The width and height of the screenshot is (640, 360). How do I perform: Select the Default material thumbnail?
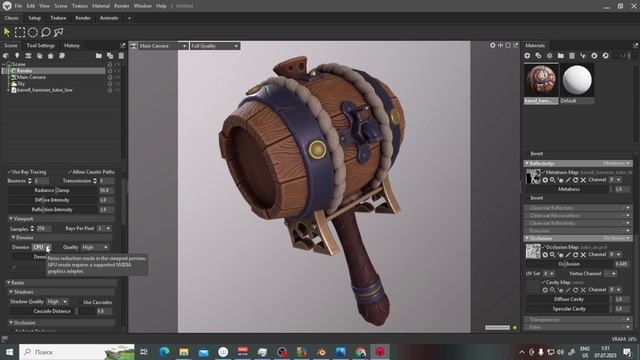577,80
